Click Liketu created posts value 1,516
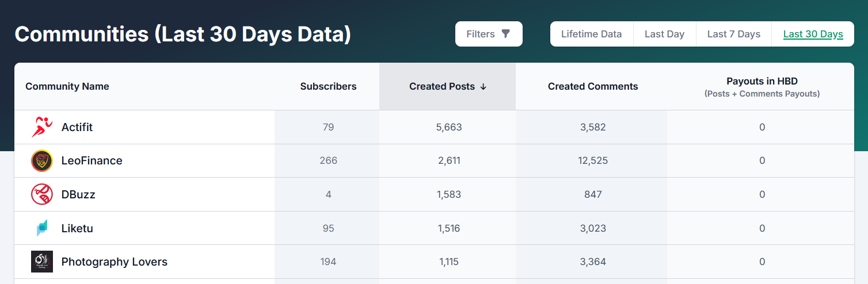 click(x=449, y=228)
